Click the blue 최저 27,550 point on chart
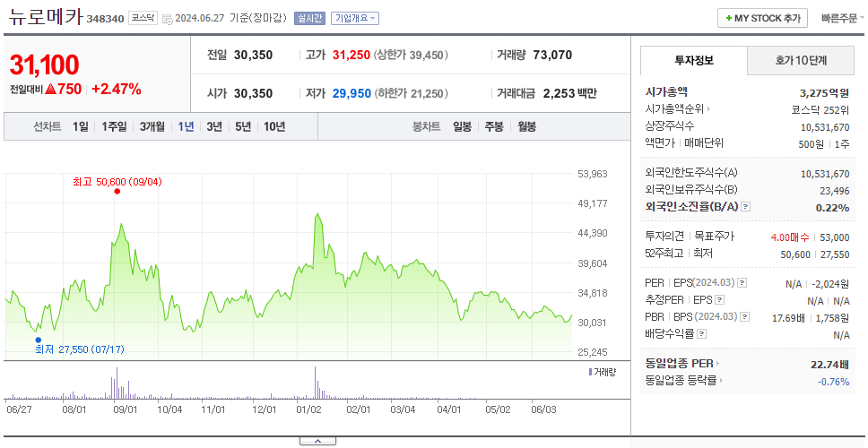Viewport: 868px width, 448px height. (x=39, y=340)
